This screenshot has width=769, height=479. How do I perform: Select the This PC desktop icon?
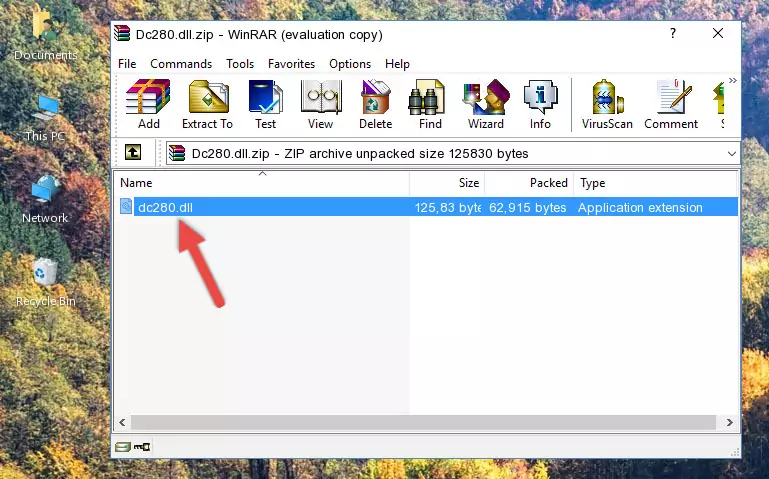click(x=45, y=118)
